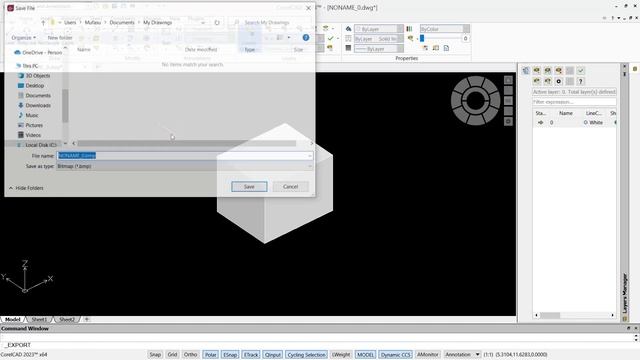Image resolution: width=640 pixels, height=360 pixels.
Task: Collapse the folder pane with Hide Folders
Action: (x=26, y=188)
